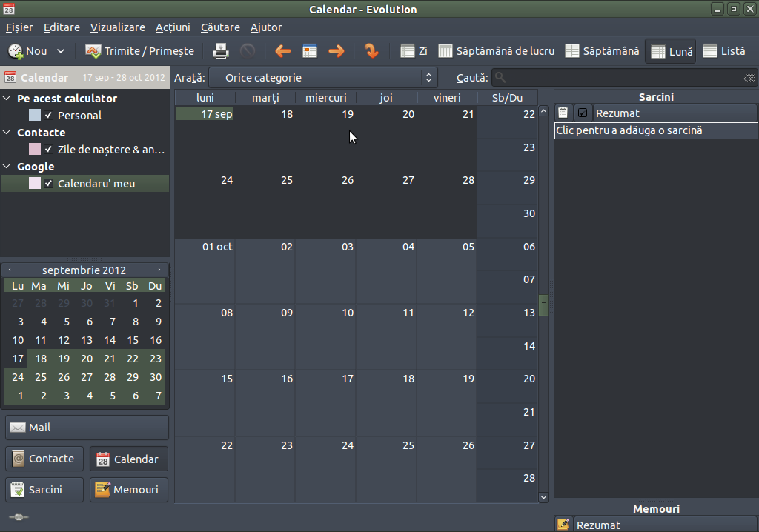Screen dimensions: 759x532
Task: Go to next period with right arrow
Action: [337, 51]
